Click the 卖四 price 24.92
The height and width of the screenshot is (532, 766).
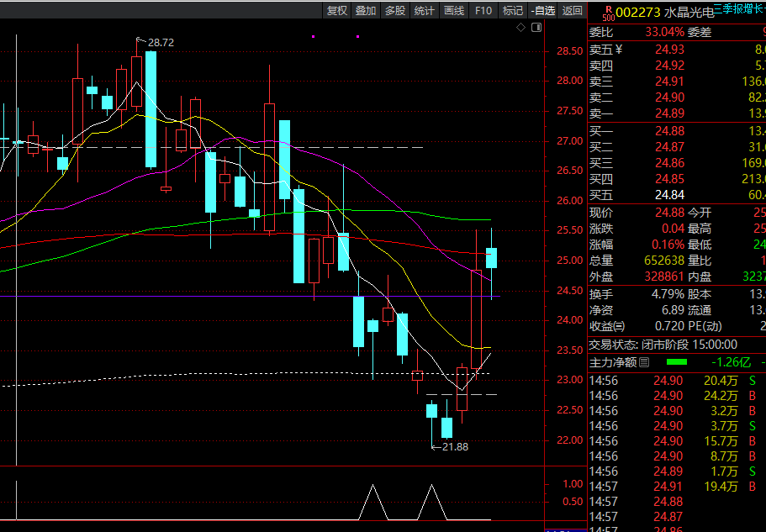coord(670,65)
